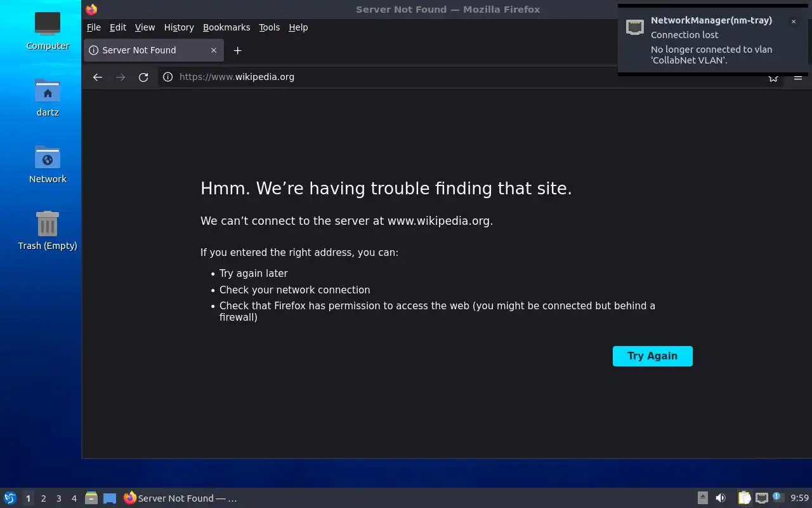Click 'Check your network connection' text
The width and height of the screenshot is (812, 508).
click(x=294, y=290)
